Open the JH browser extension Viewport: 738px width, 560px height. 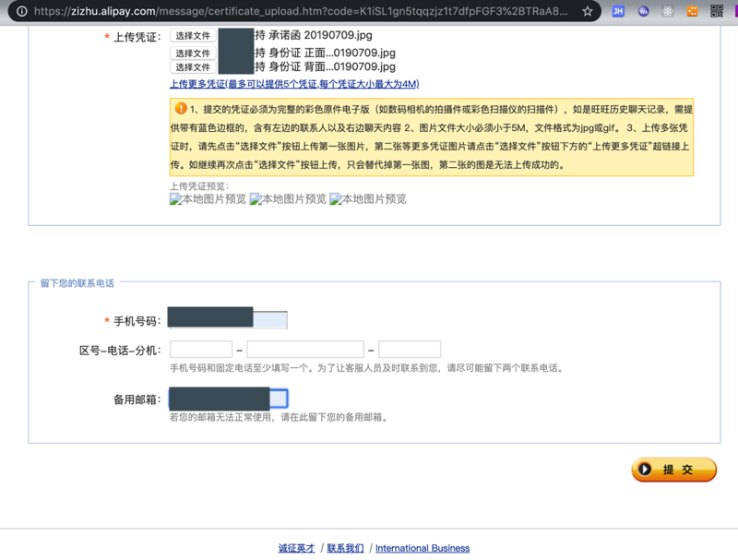coord(619,12)
